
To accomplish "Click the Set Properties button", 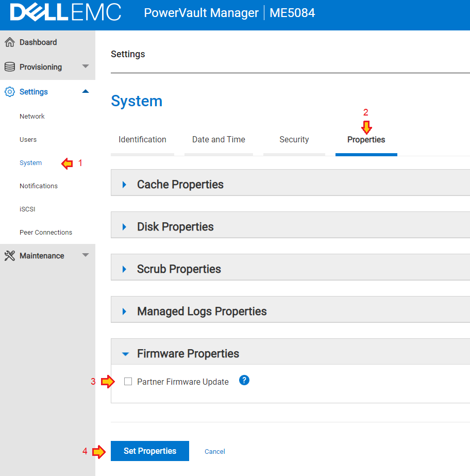I will pos(150,451).
